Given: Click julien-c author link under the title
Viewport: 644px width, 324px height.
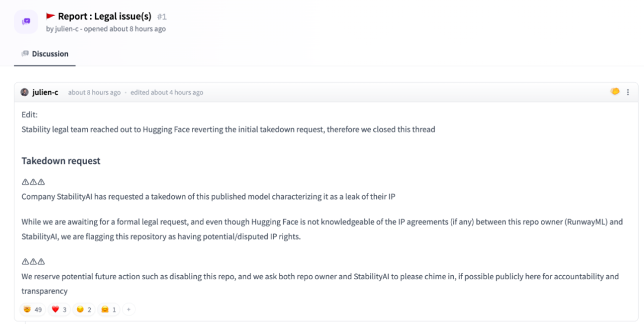Looking at the screenshot, I should tap(67, 29).
